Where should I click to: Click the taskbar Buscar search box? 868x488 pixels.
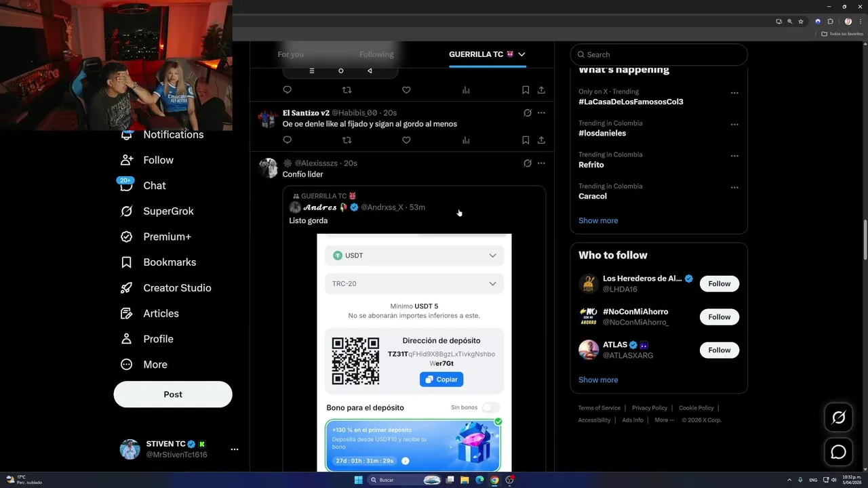tap(406, 480)
